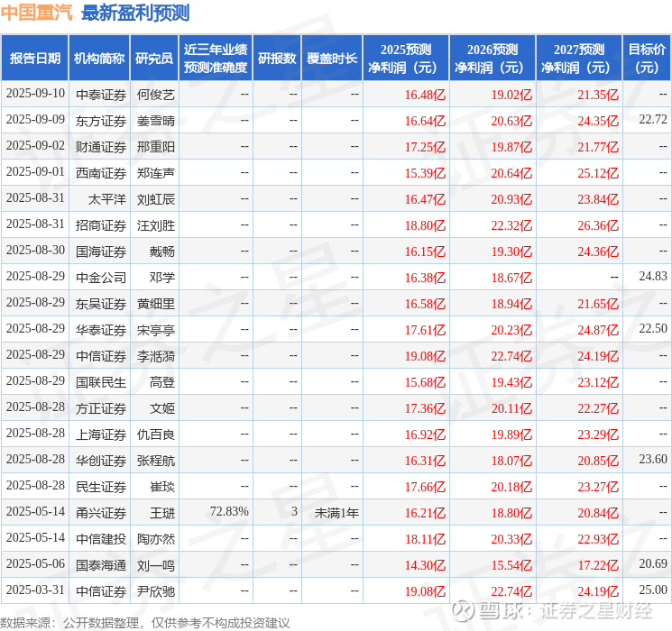
Task: Click coverage duration 未满1年
Action: coord(336,513)
